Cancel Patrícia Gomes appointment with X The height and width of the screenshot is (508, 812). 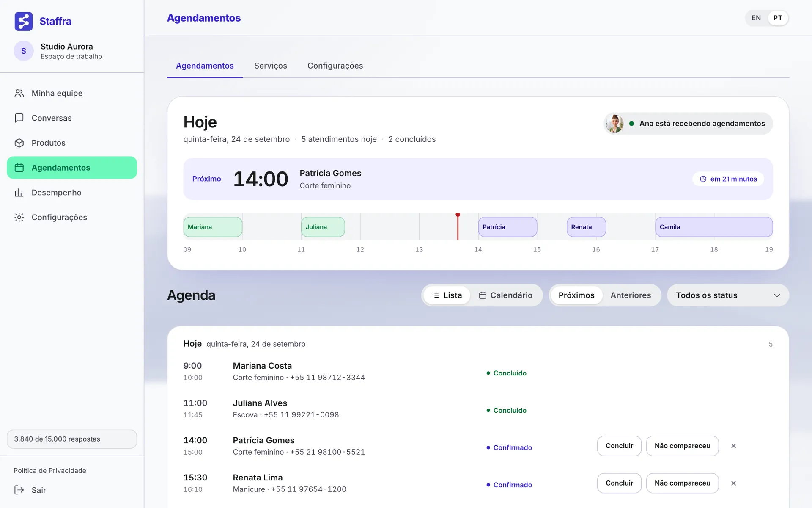(733, 446)
